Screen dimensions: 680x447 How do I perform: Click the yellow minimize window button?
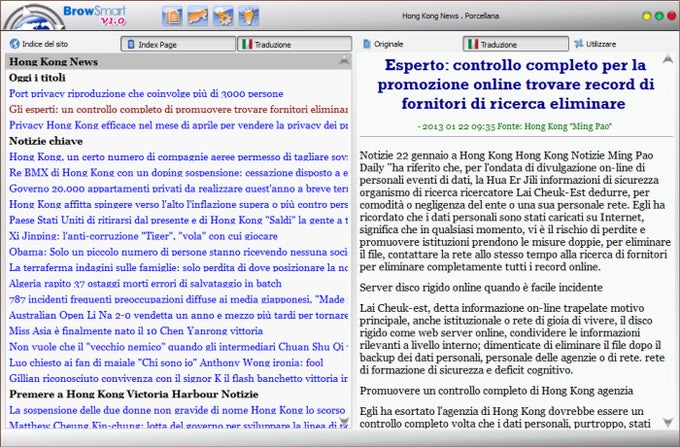click(x=647, y=16)
